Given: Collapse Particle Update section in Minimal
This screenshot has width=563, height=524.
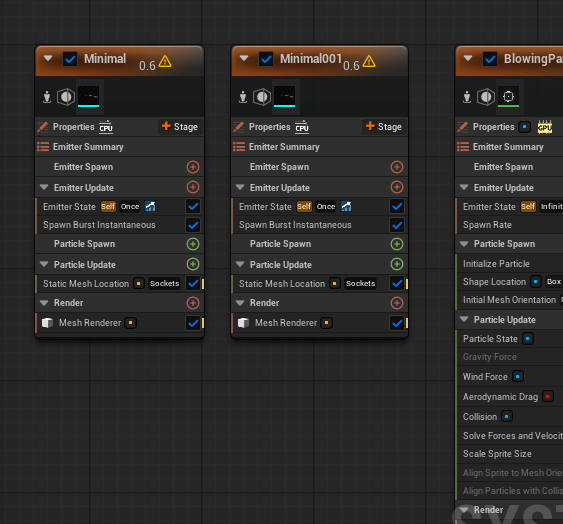Looking at the screenshot, I should pos(44,264).
